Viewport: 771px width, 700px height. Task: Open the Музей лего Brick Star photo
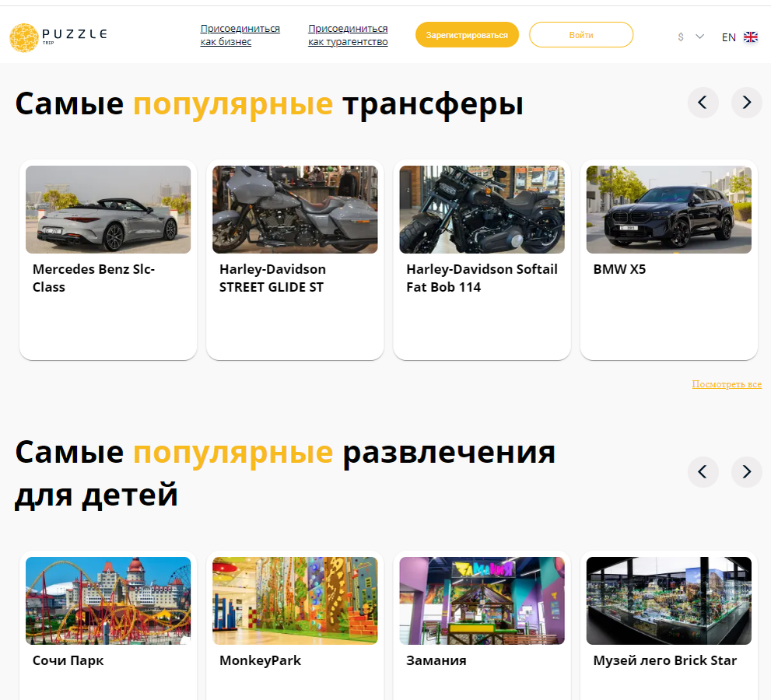click(669, 600)
